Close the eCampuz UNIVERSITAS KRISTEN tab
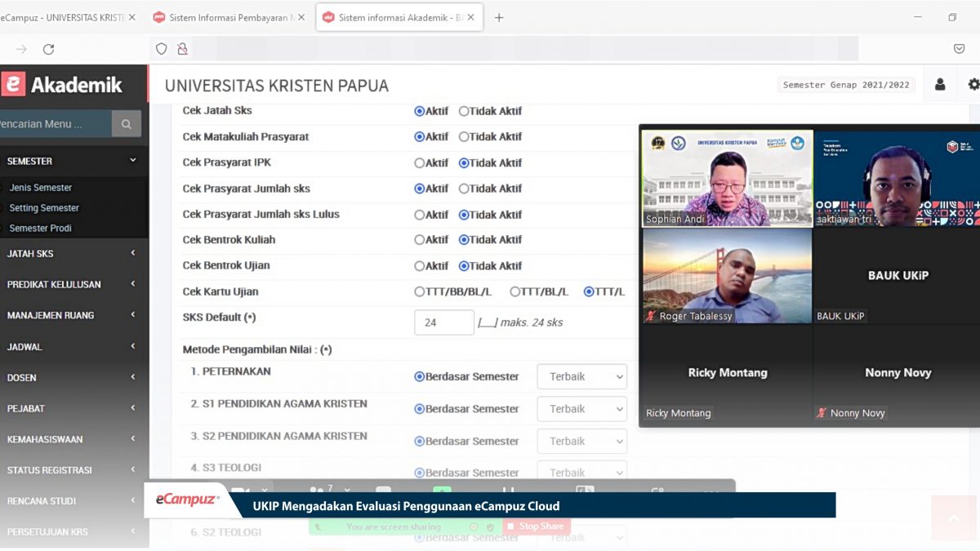The width and height of the screenshot is (980, 551). [x=132, y=17]
